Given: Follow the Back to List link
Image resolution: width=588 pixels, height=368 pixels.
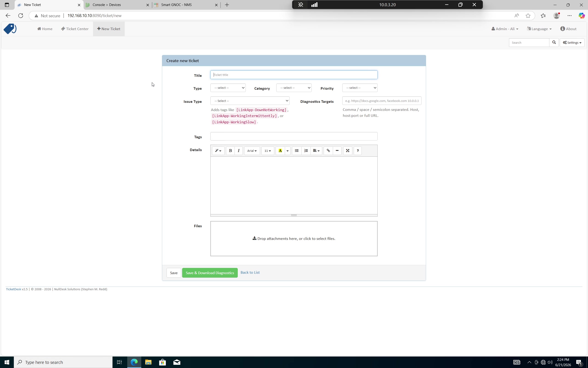Looking at the screenshot, I should pyautogui.click(x=250, y=272).
